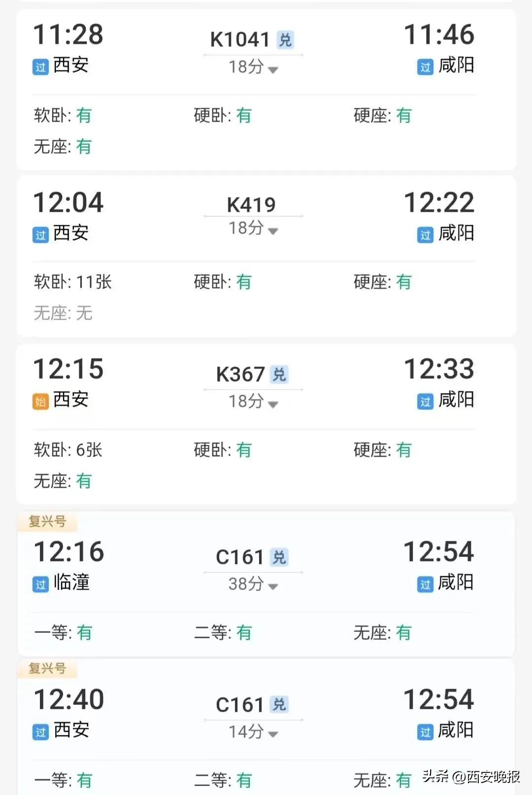Expand the K1041 18分 stops arrow
This screenshot has width=532, height=795.
click(x=273, y=70)
